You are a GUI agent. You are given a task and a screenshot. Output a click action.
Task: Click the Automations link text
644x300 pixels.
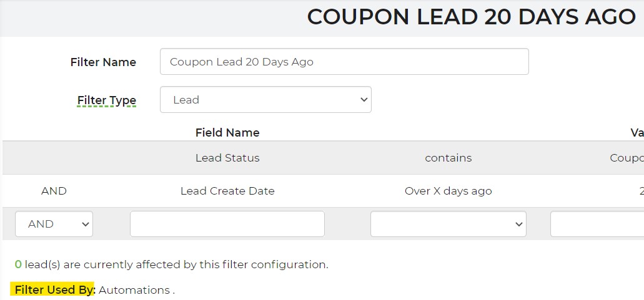[x=134, y=290]
